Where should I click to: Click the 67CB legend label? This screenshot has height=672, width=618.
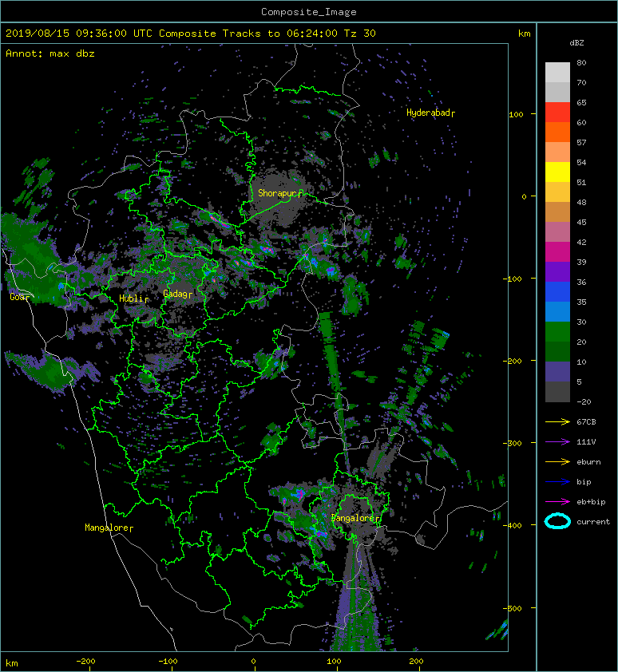(586, 421)
